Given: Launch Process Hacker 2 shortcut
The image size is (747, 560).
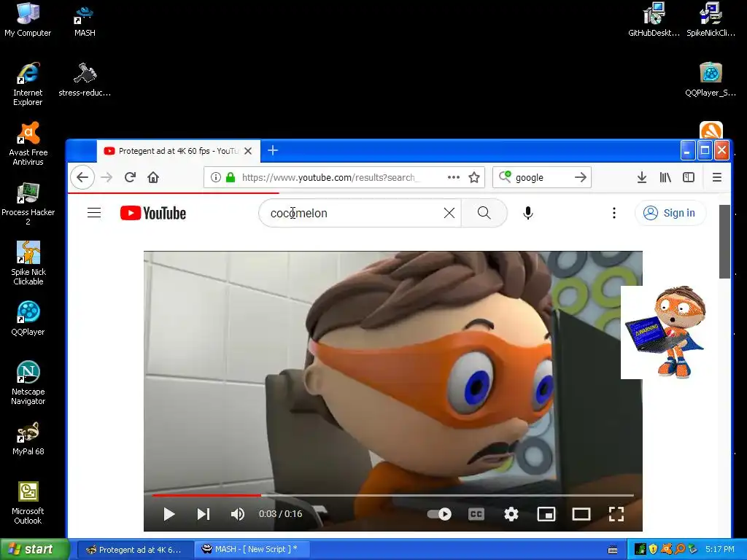Looking at the screenshot, I should [28, 204].
